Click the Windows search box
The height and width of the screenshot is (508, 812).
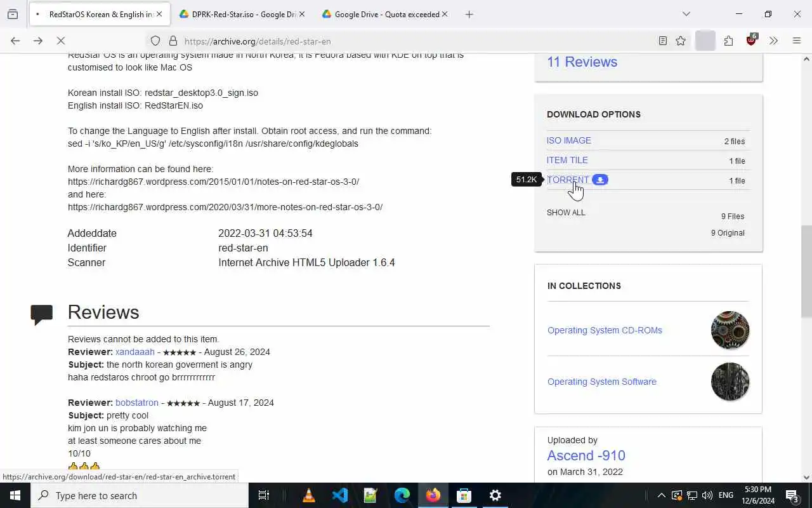140,495
